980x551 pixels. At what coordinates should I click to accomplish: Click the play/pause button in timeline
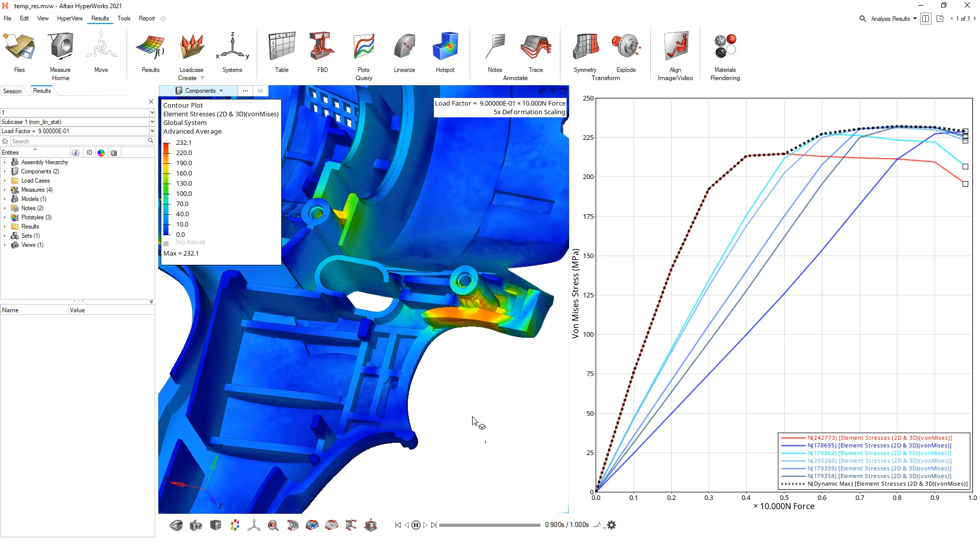(415, 525)
